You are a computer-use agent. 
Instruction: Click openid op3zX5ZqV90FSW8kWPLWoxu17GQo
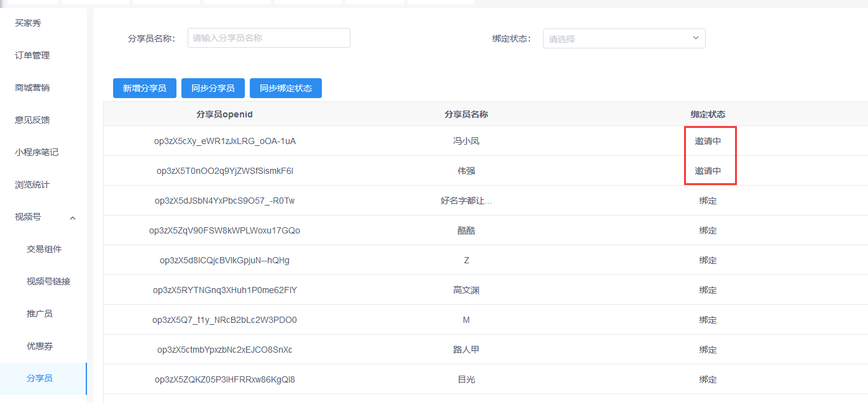coord(225,230)
